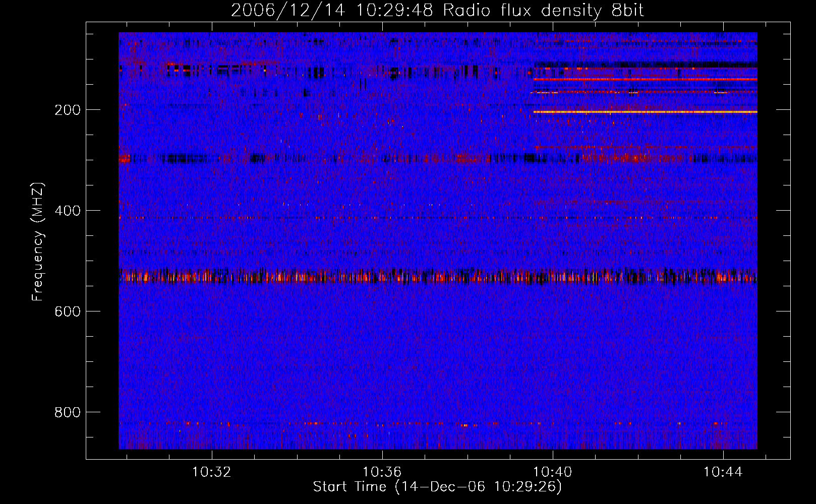
Task: Select the 400 MHz tick label
Action: click(68, 211)
